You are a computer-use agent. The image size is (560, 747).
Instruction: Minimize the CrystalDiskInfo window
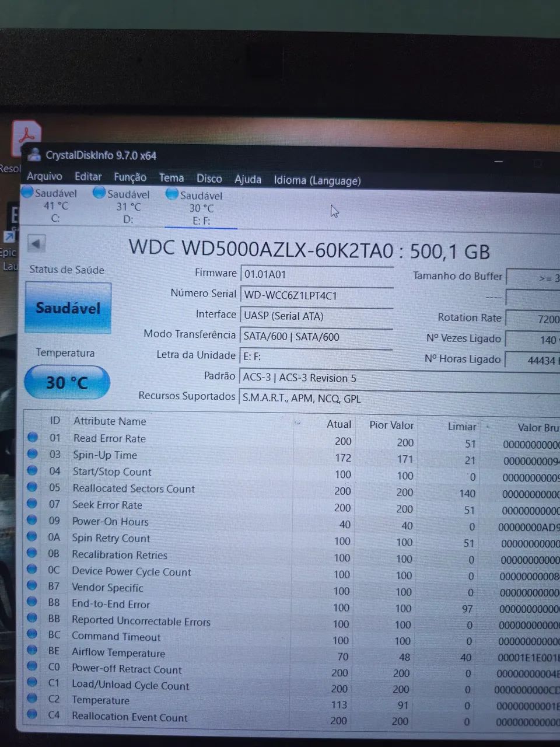click(x=499, y=162)
